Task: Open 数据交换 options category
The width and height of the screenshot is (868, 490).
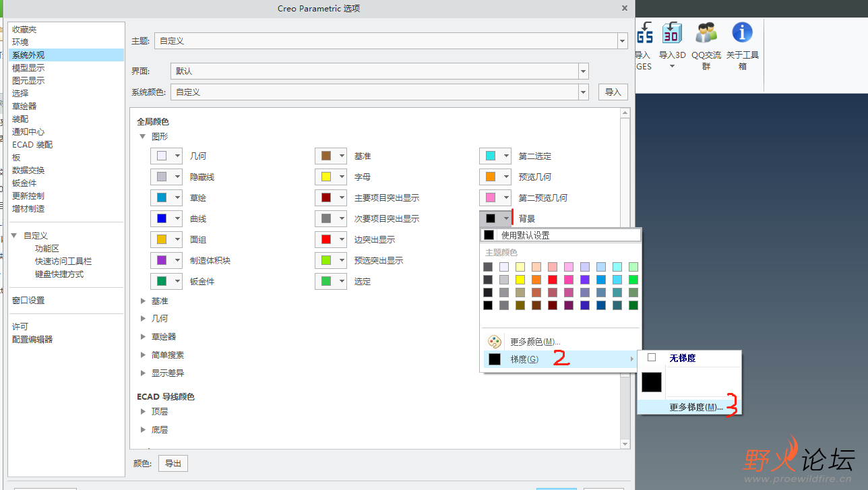Action: click(x=28, y=171)
